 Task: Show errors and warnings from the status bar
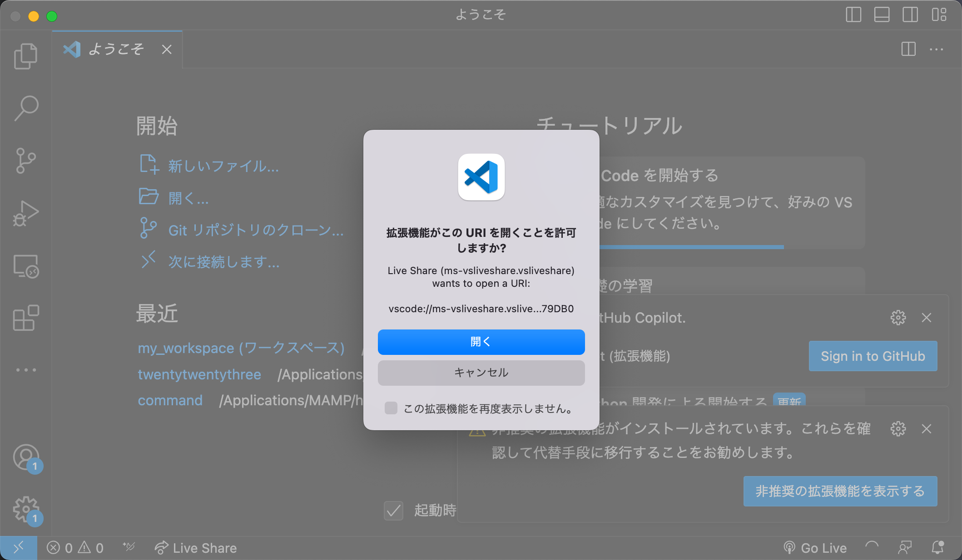click(75, 548)
